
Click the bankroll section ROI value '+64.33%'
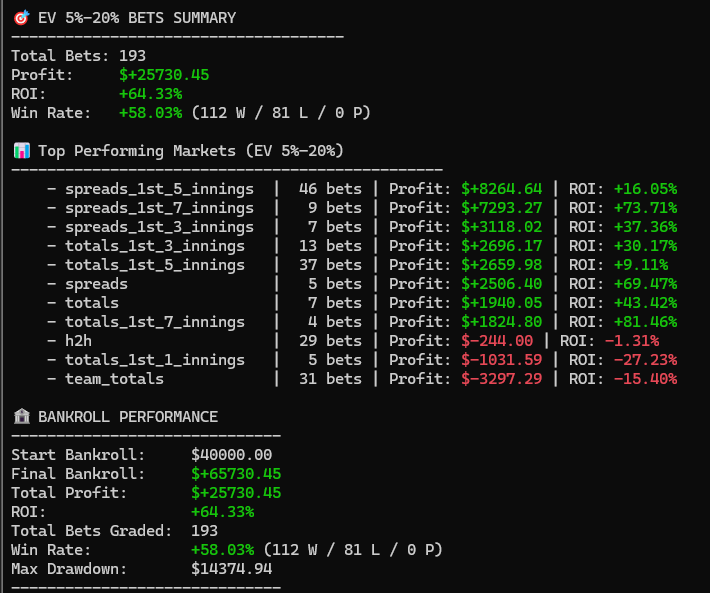[x=222, y=512]
